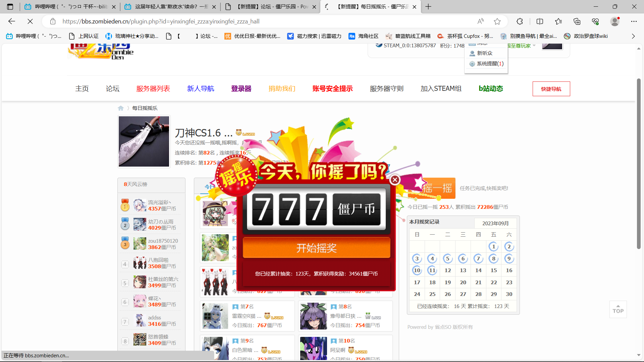644x362 pixels.
Task: Add this page to favorites star
Action: [497, 21]
